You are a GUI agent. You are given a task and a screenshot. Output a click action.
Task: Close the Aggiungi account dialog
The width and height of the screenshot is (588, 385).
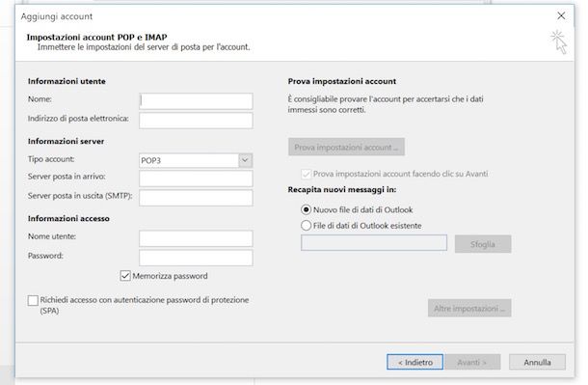coord(561,15)
